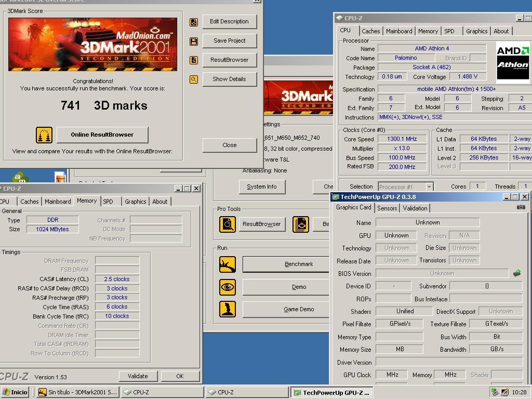
Task: Open Graphics tab in lower CPU-Z window
Action: click(135, 202)
